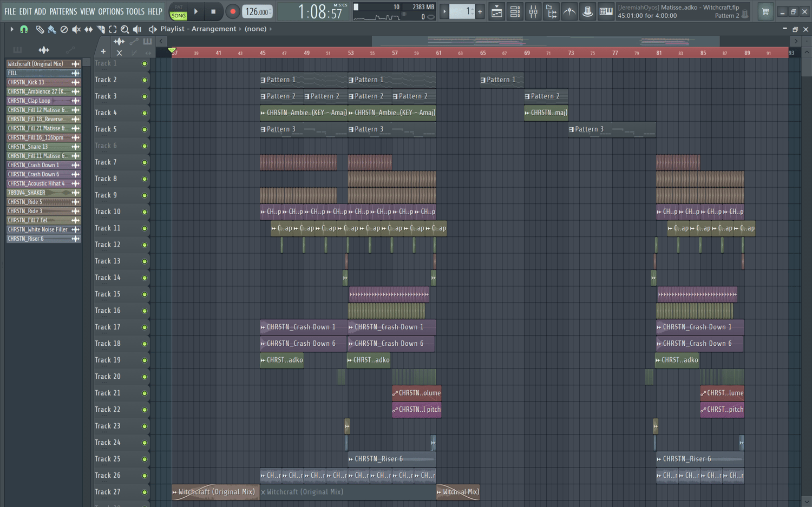
Task: Toggle mute on Track 7
Action: [145, 162]
